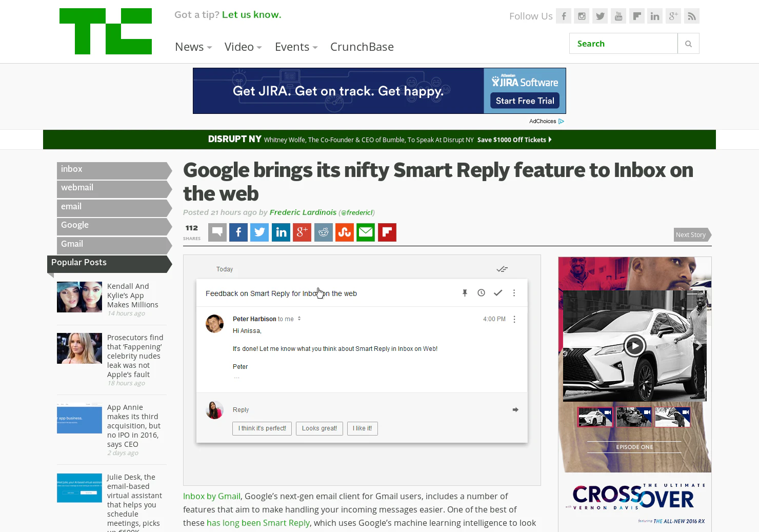Go to the CrunchBase menu item
Viewport: 759px width, 532px height.
(362, 47)
